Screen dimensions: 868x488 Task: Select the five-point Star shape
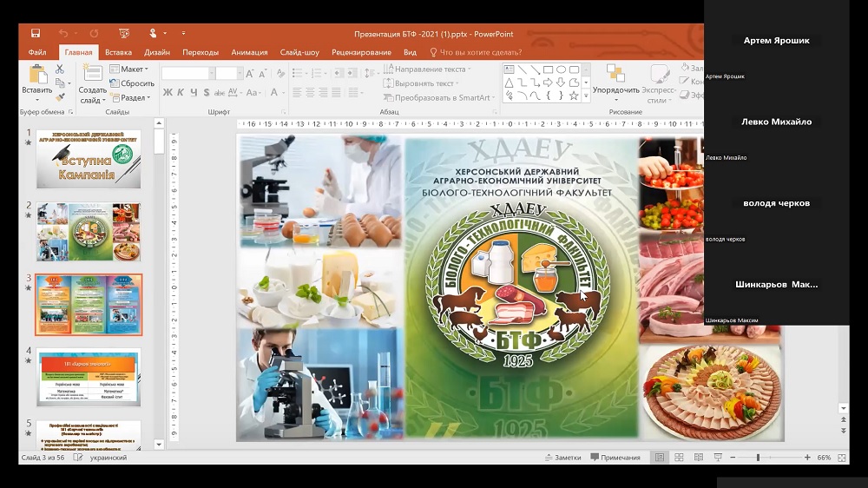click(x=574, y=96)
